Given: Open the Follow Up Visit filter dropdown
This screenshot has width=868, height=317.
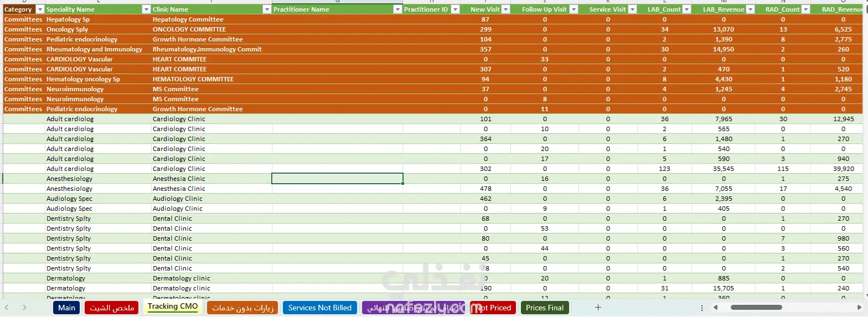Looking at the screenshot, I should (x=574, y=9).
